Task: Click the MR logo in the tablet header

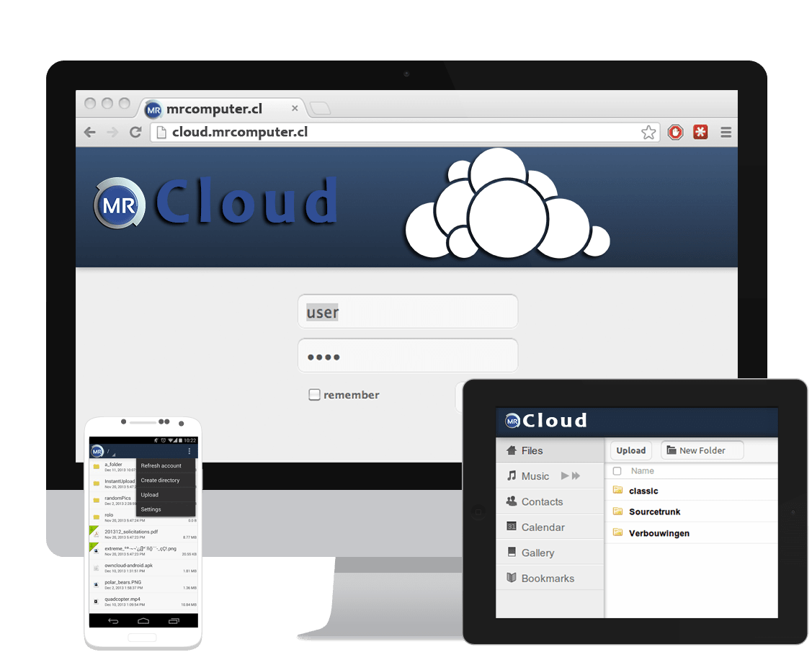Action: [x=512, y=421]
